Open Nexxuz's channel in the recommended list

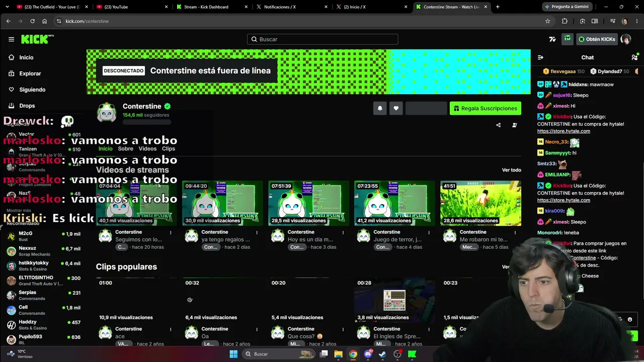click(43, 251)
